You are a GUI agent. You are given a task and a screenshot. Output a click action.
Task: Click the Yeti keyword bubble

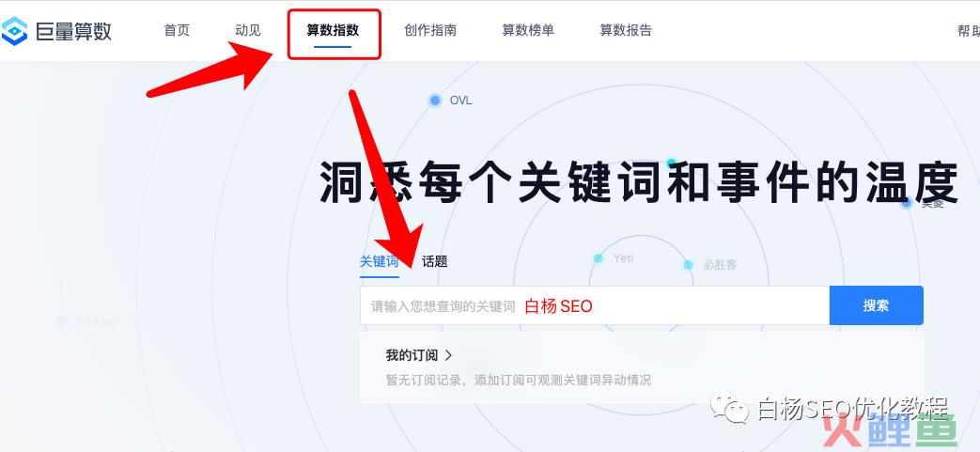click(615, 257)
